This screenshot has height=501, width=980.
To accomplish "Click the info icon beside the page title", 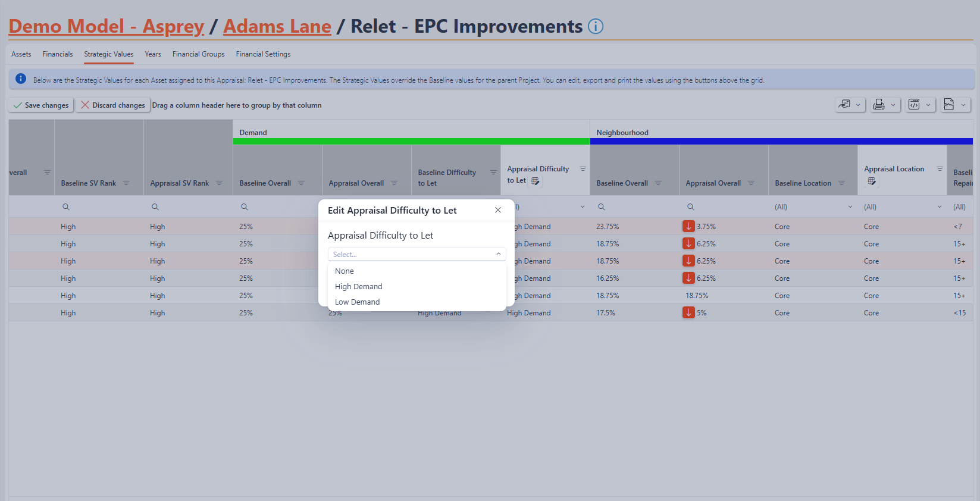I will point(595,27).
